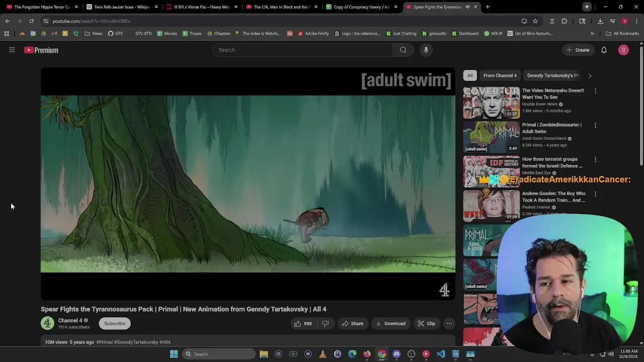Open the notifications bell
The image size is (644, 362).
[x=604, y=50]
